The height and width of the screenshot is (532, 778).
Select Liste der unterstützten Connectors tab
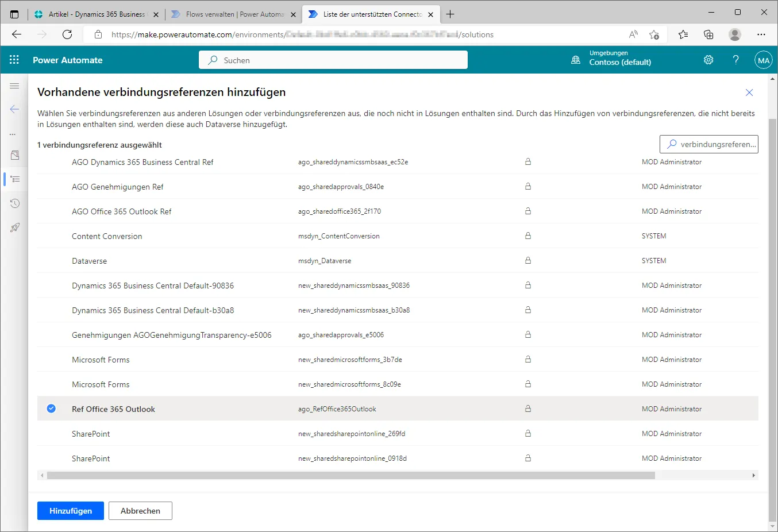click(372, 14)
